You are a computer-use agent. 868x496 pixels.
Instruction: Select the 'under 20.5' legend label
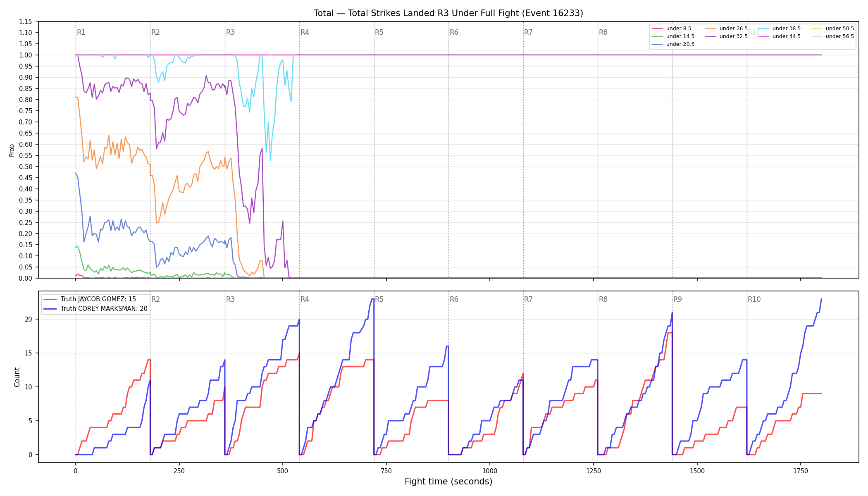point(680,44)
